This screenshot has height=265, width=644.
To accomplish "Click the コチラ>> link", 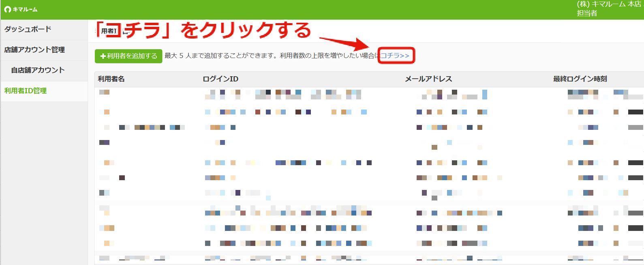I will [395, 56].
